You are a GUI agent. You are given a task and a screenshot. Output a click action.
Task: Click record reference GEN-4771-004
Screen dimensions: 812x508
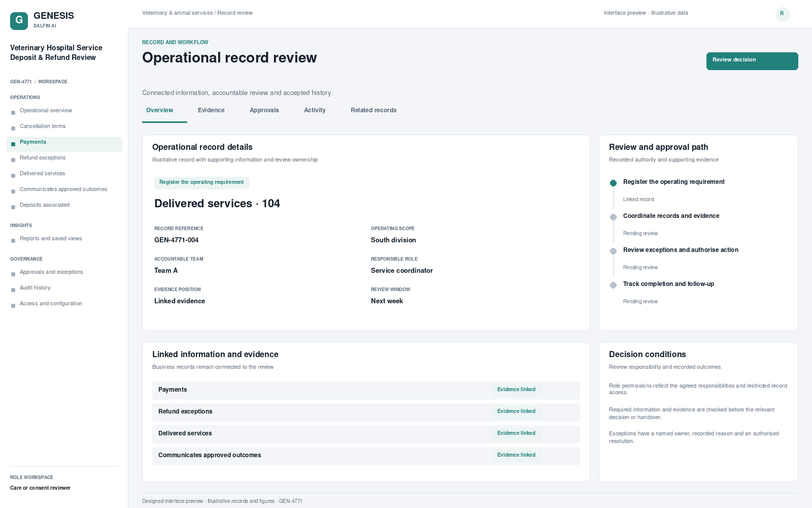coord(177,240)
